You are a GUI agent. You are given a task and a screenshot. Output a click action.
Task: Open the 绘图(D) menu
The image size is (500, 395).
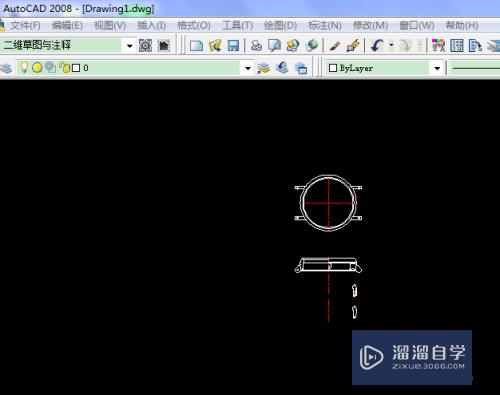point(280,26)
